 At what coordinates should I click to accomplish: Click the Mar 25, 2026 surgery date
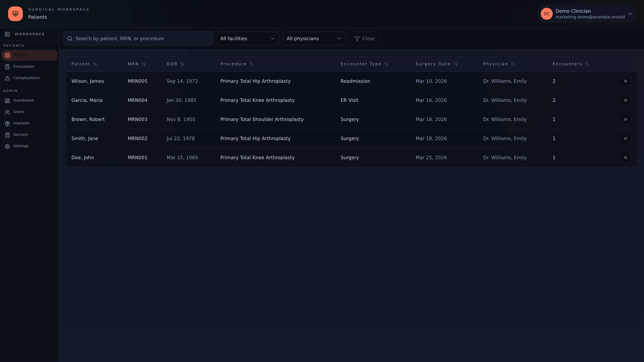pos(431,158)
